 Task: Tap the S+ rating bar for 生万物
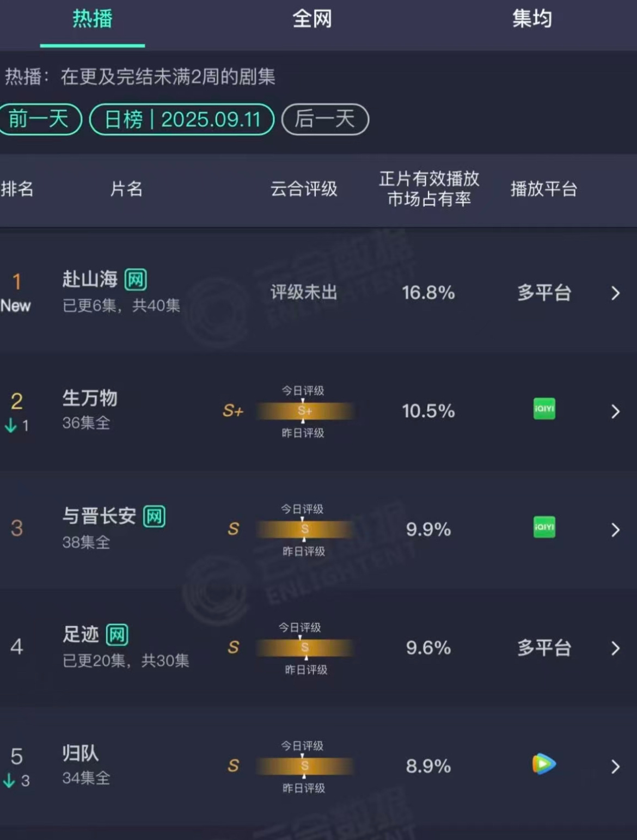(x=304, y=411)
